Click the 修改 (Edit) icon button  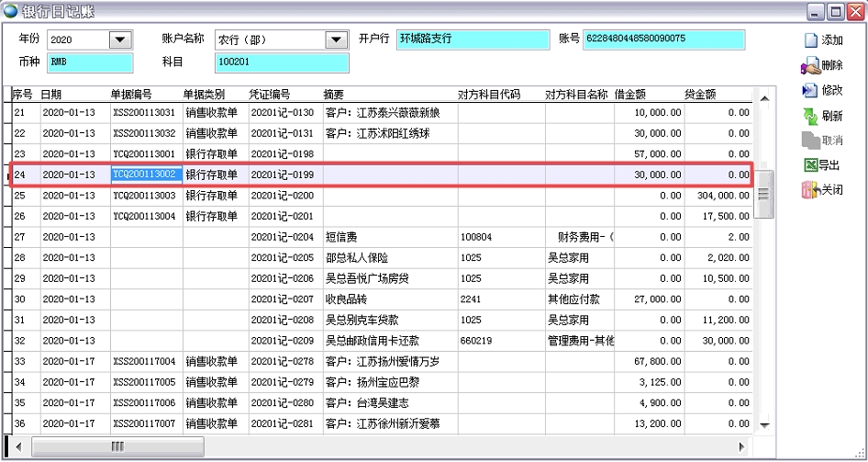point(810,90)
